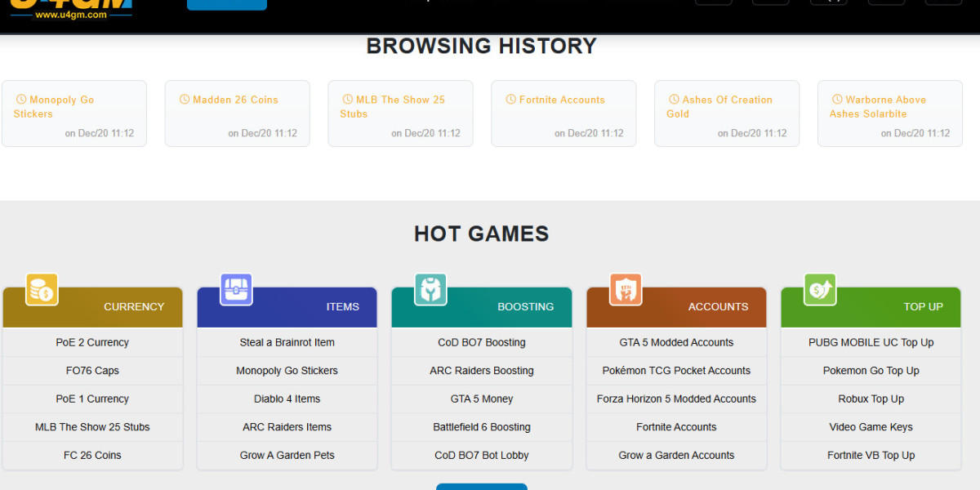Click the blue button in the header
980x490 pixels.
(x=226, y=4)
